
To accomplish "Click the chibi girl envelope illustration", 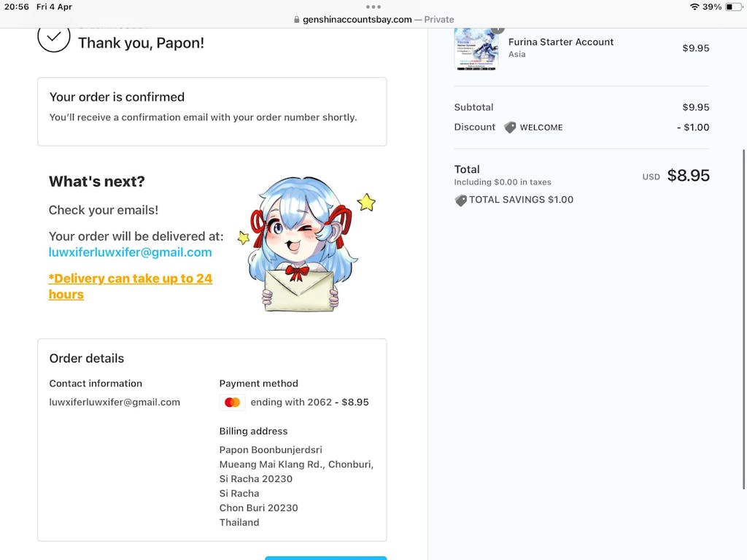I will tap(301, 245).
